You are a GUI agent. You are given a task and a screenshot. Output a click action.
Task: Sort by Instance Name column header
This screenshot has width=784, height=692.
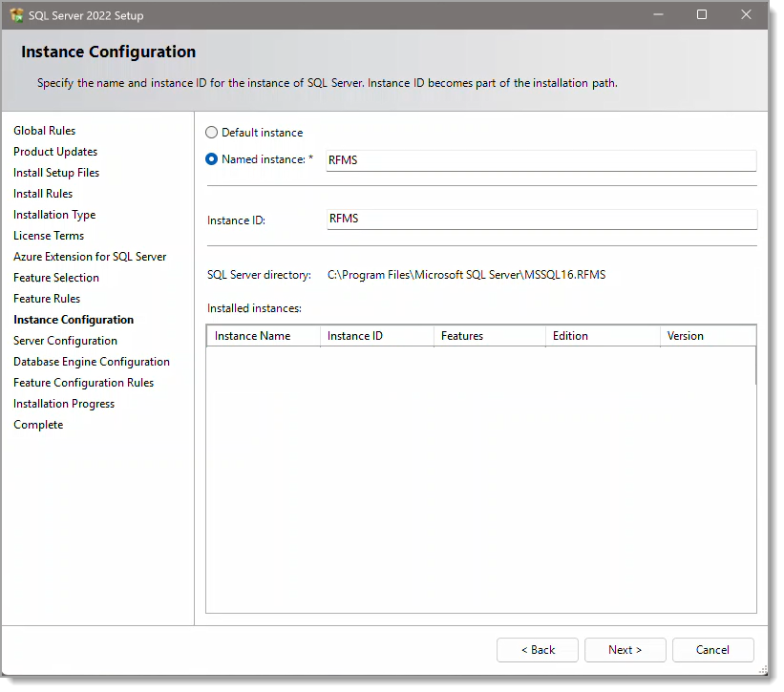click(264, 336)
